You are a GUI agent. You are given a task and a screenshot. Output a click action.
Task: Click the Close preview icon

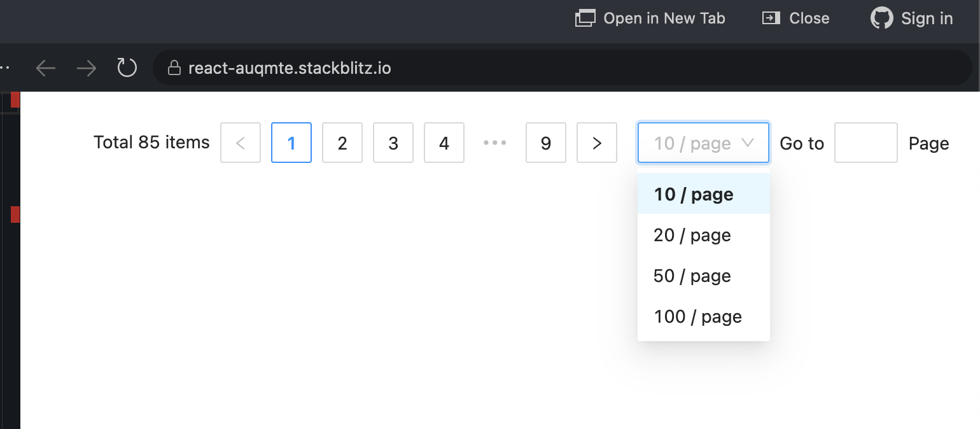coord(770,18)
